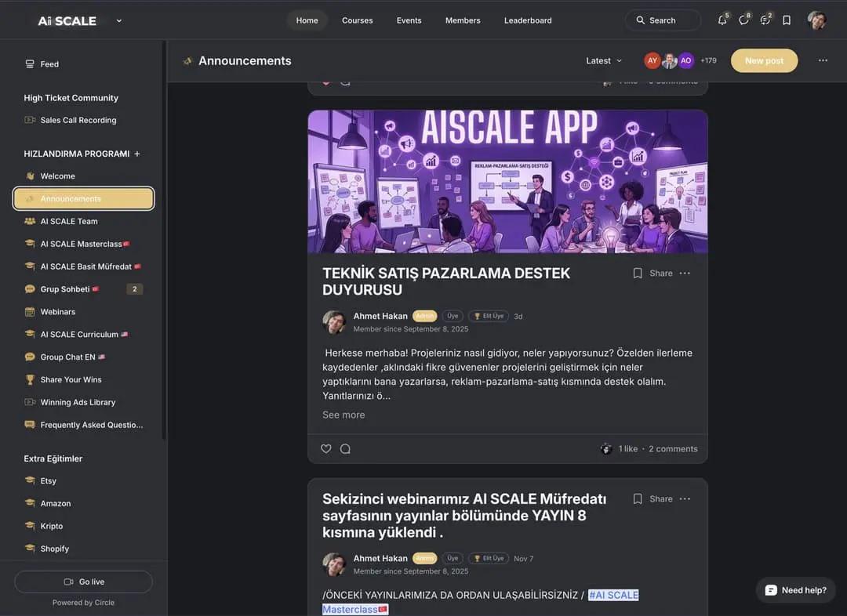This screenshot has width=847, height=616.
Task: Open more options on Sekizinci webinarımız post
Action: click(685, 499)
